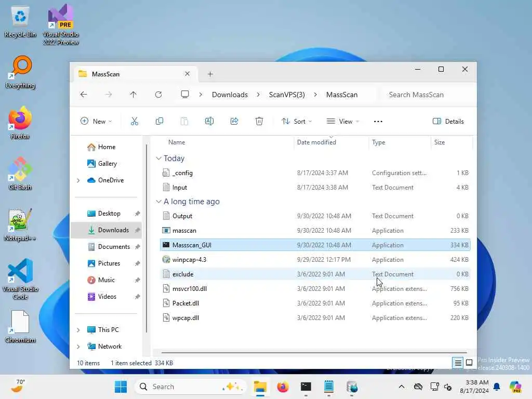Select the Input text document
Viewport: 532px width, 399px height.
[315, 188]
